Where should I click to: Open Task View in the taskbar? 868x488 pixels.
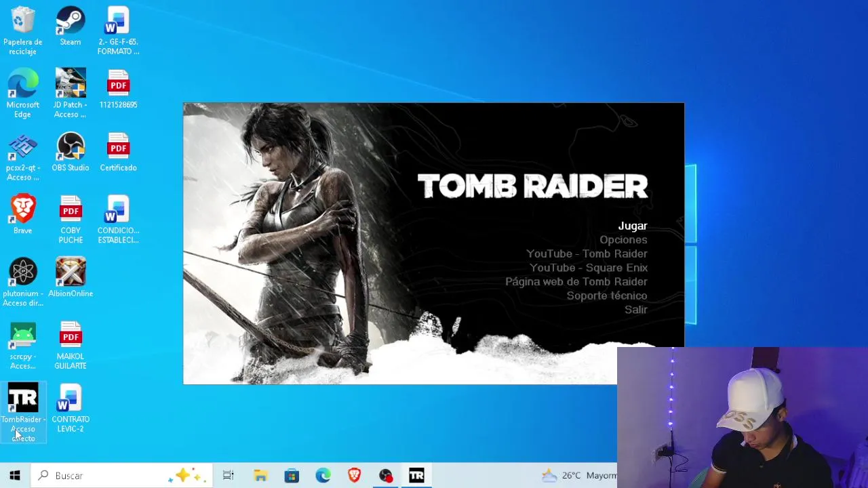tap(229, 476)
